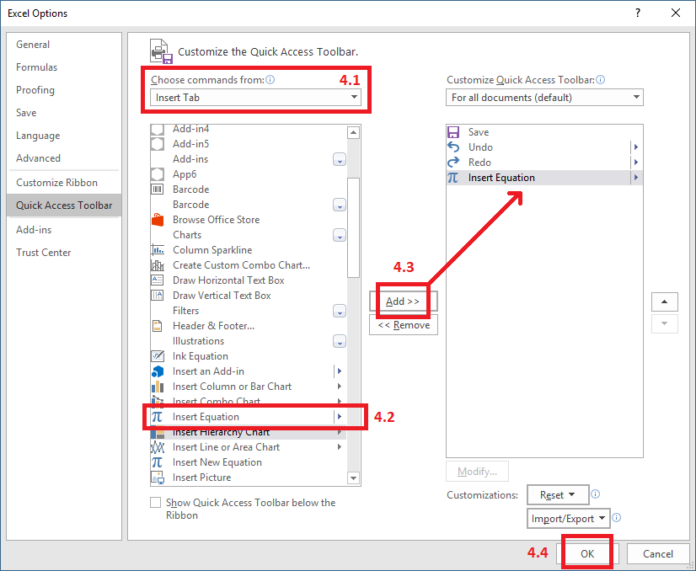The image size is (696, 571).
Task: Open the Import/Export dropdown
Action: point(569,519)
